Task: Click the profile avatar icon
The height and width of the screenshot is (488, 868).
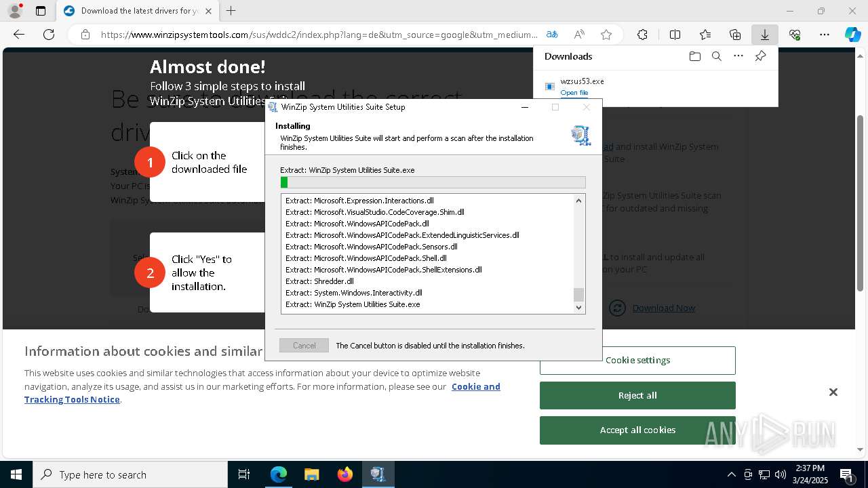Action: coord(14,11)
